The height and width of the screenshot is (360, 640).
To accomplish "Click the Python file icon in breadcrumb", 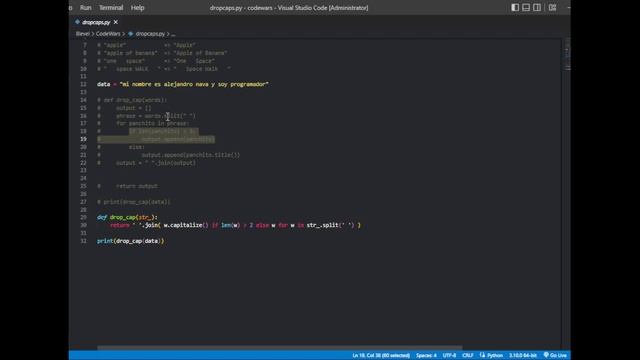I will point(131,34).
